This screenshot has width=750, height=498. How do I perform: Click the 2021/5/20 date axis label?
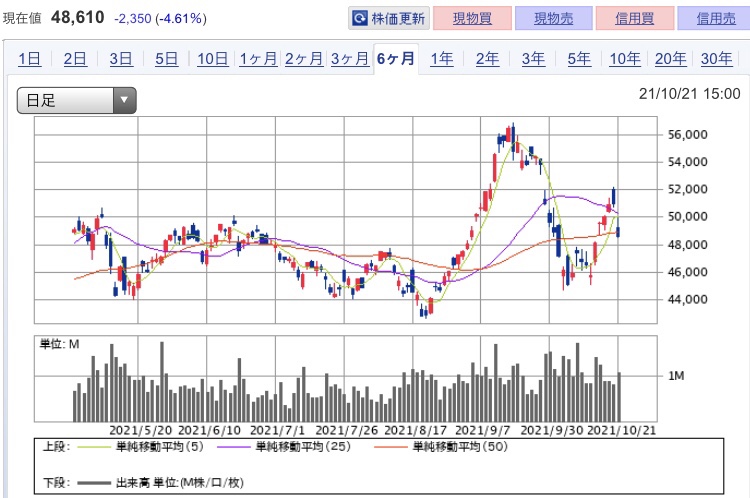pos(141,430)
